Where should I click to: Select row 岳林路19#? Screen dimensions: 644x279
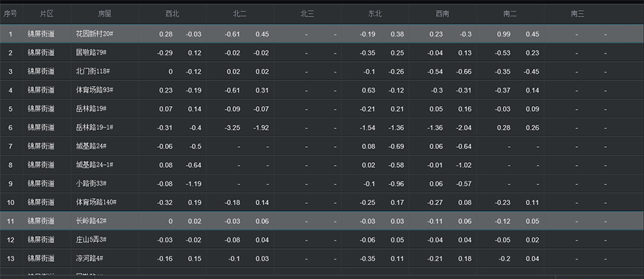coord(322,109)
